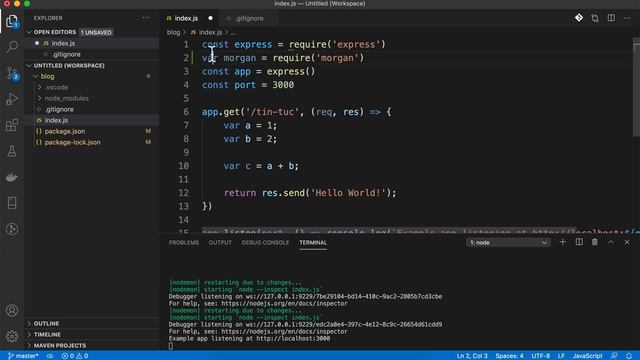
Task: Open the Test beaker view
Action: click(x=12, y=151)
